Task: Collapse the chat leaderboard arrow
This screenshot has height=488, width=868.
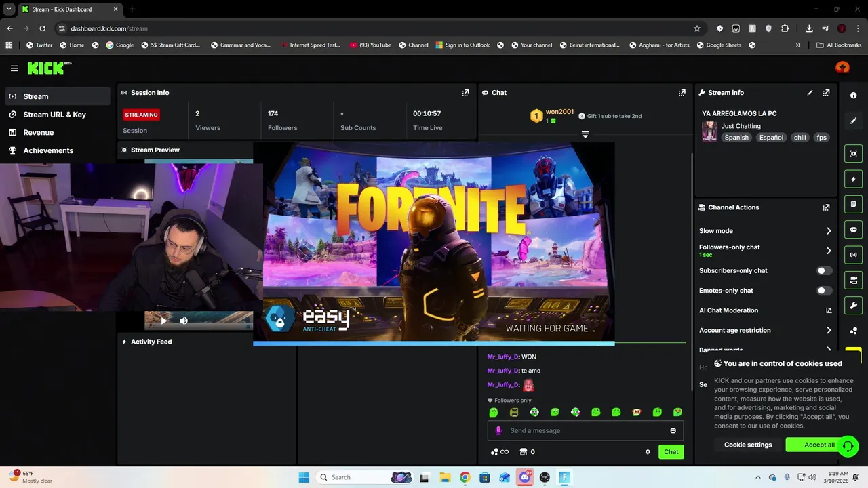Action: point(585,134)
